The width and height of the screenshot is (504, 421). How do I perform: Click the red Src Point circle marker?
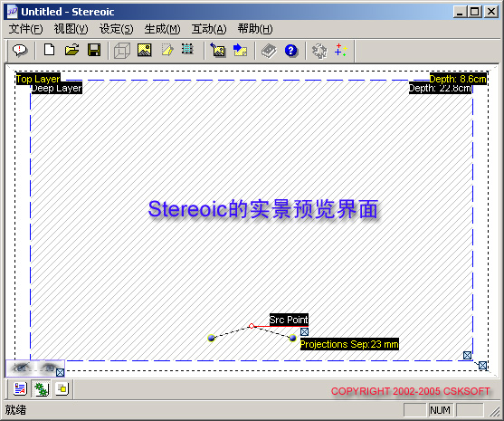252,326
